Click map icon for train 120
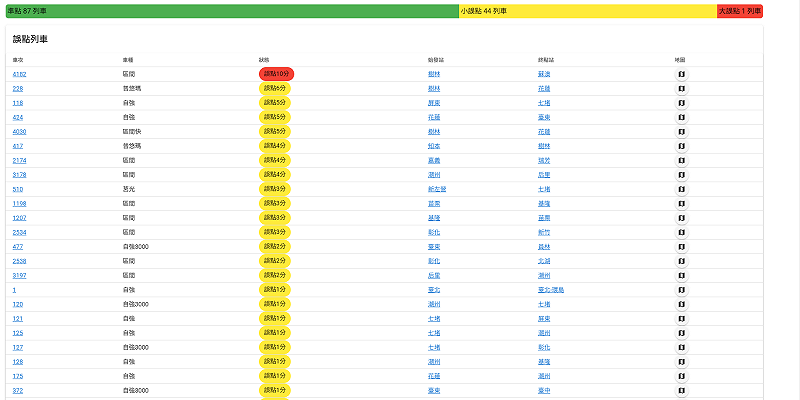The image size is (800, 400). tap(681, 303)
